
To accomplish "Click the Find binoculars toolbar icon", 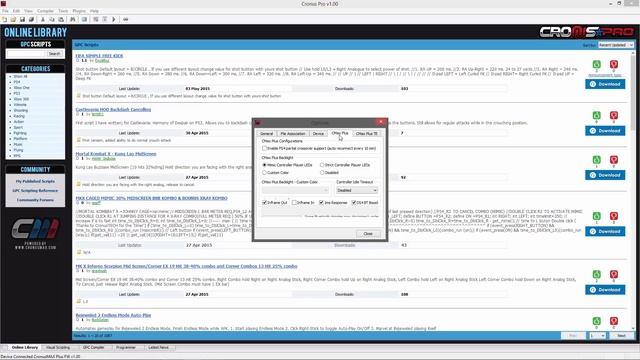I will [x=73, y=19].
